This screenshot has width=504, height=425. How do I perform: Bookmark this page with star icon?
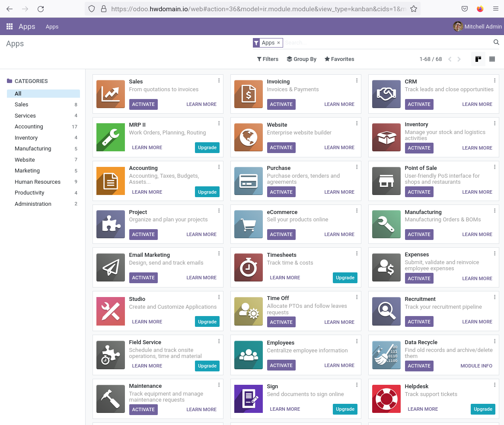(x=414, y=9)
